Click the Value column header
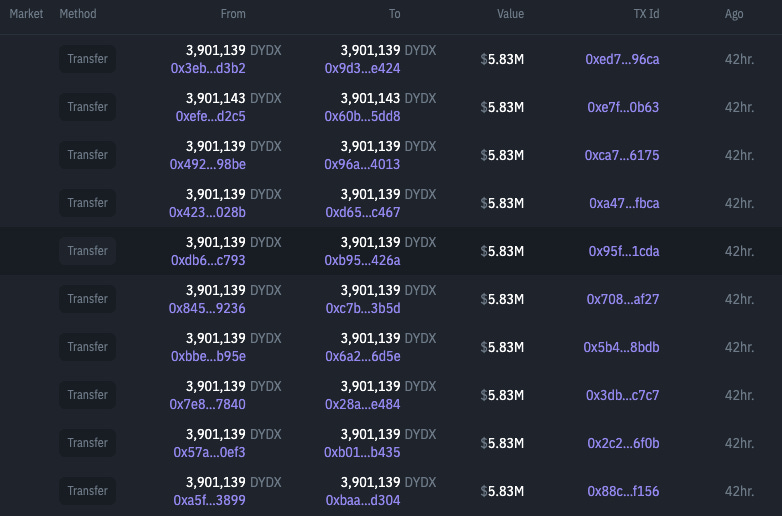Screen dimensions: 782x516 pyautogui.click(x=510, y=14)
